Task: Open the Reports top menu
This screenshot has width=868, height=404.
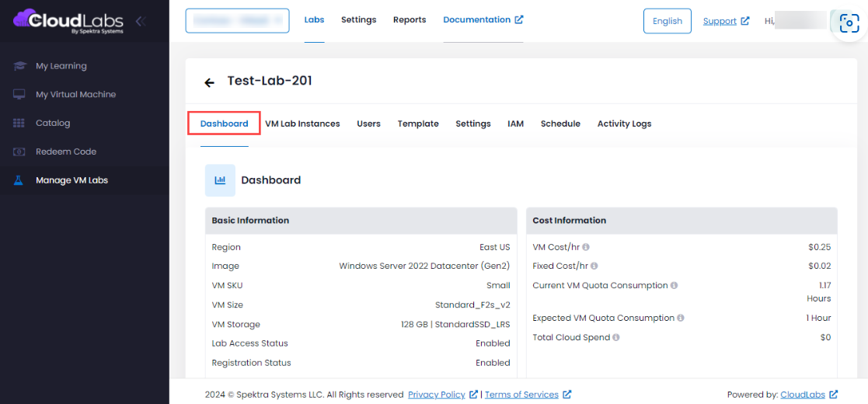Action: tap(410, 19)
